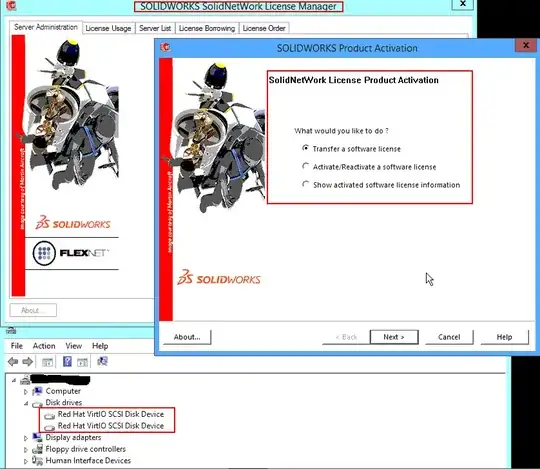Switch to the License Usage tab
This screenshot has height=469, width=540.
[x=108, y=28]
